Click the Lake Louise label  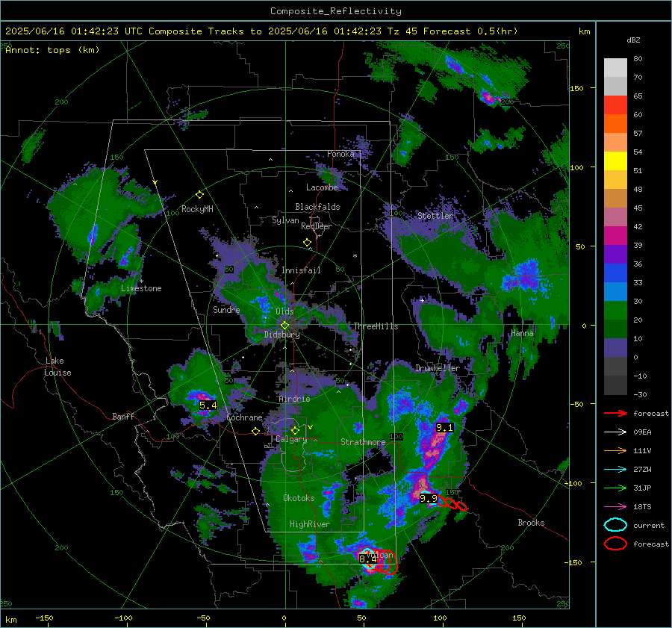[x=58, y=367]
